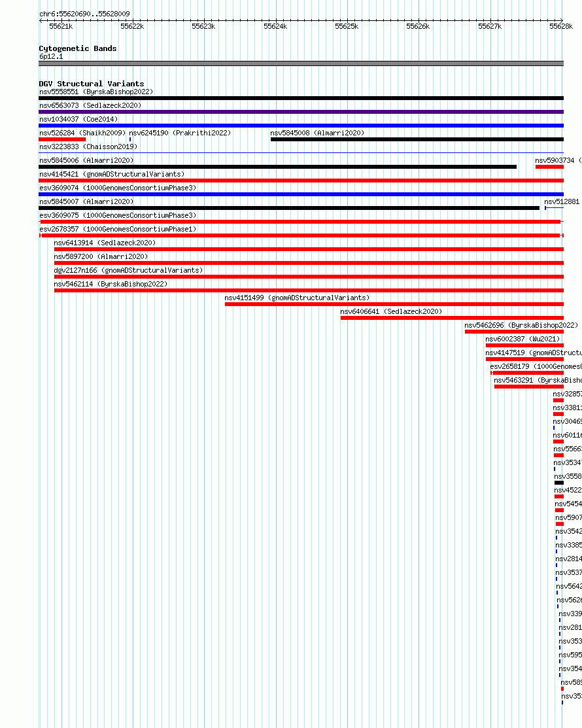The width and height of the screenshot is (582, 728).
Task: Open the nsv5463291 ByrskaBishop variant label
Action: [x=538, y=380]
